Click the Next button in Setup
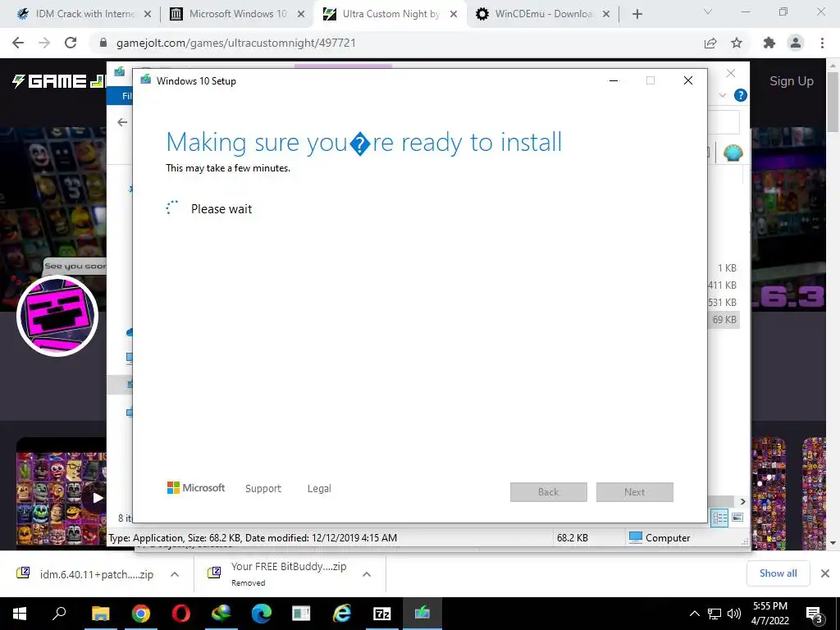This screenshot has height=630, width=840. pyautogui.click(x=635, y=492)
